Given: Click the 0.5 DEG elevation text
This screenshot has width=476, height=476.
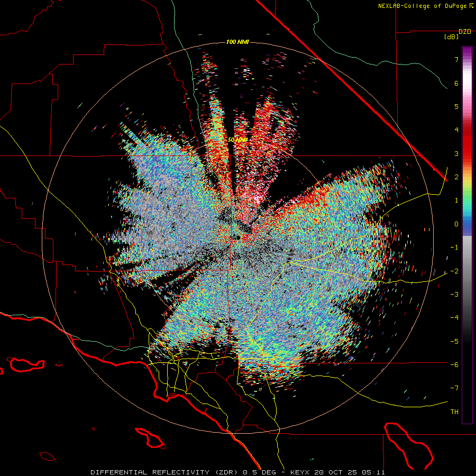Looking at the screenshot, I should pos(260,472).
